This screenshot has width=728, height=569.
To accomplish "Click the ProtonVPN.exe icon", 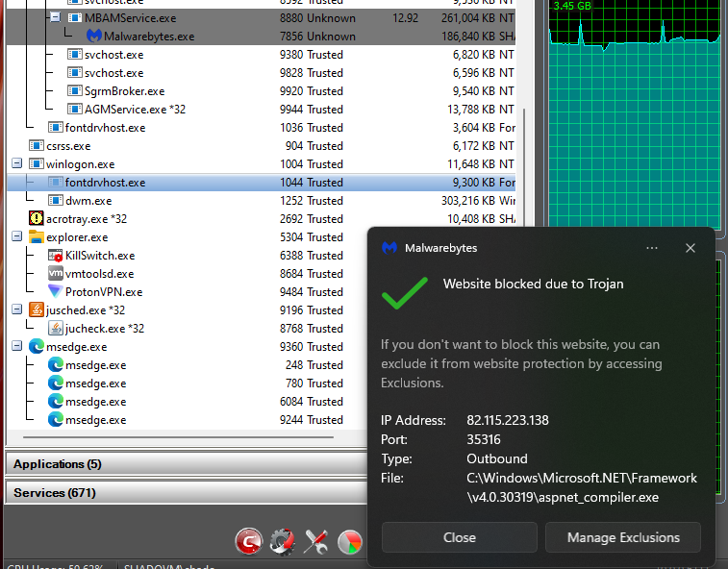I will coord(55,291).
